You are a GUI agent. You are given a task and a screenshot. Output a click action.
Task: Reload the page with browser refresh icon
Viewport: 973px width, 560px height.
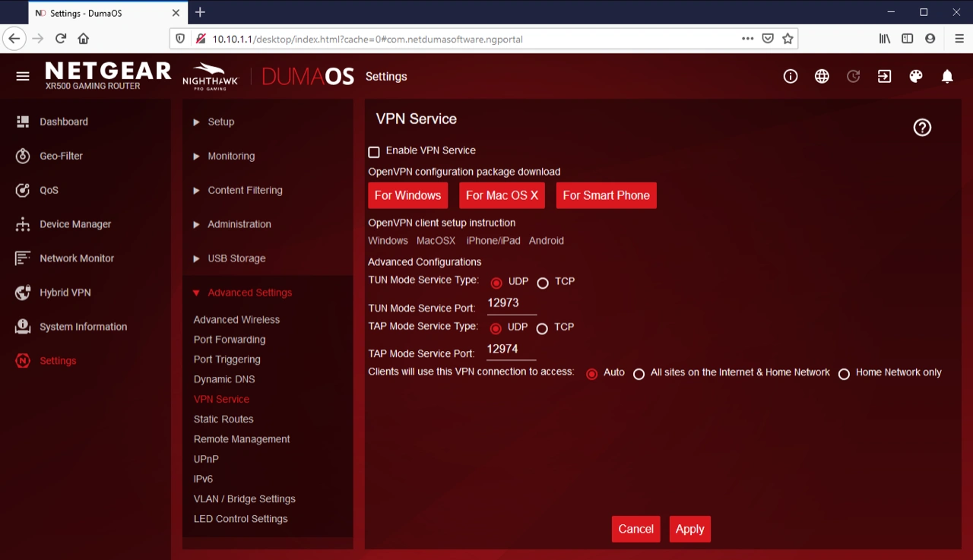pyautogui.click(x=61, y=38)
